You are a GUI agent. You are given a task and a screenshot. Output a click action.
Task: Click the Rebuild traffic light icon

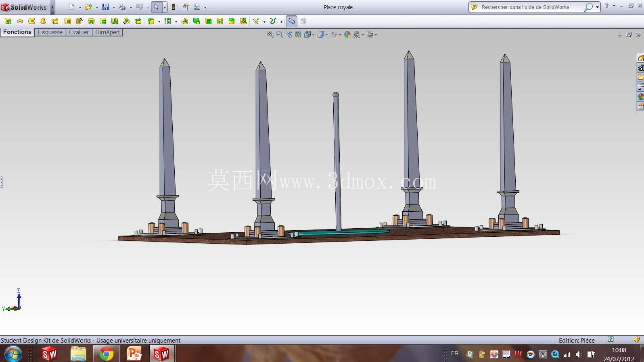pyautogui.click(x=174, y=7)
